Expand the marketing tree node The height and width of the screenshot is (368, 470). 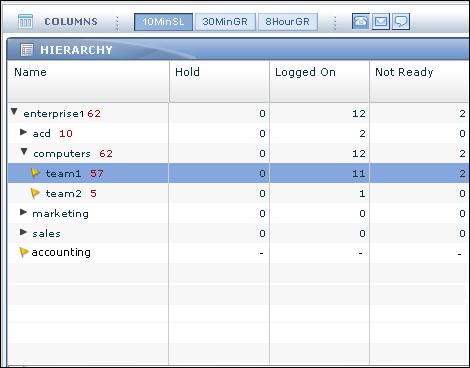23,212
